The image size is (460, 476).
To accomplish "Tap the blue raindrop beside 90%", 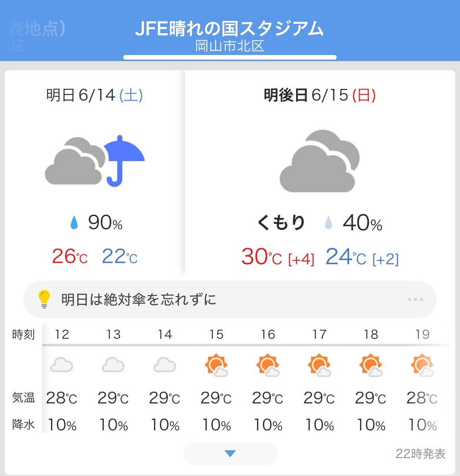I will coord(74,223).
